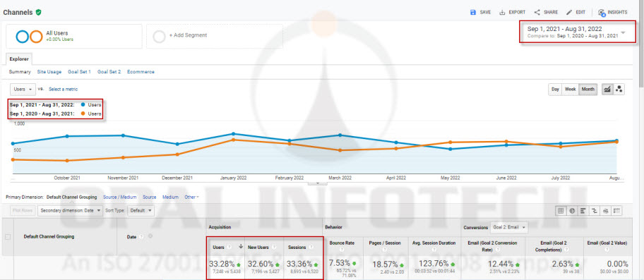Select the Data table view icon

pos(560,211)
